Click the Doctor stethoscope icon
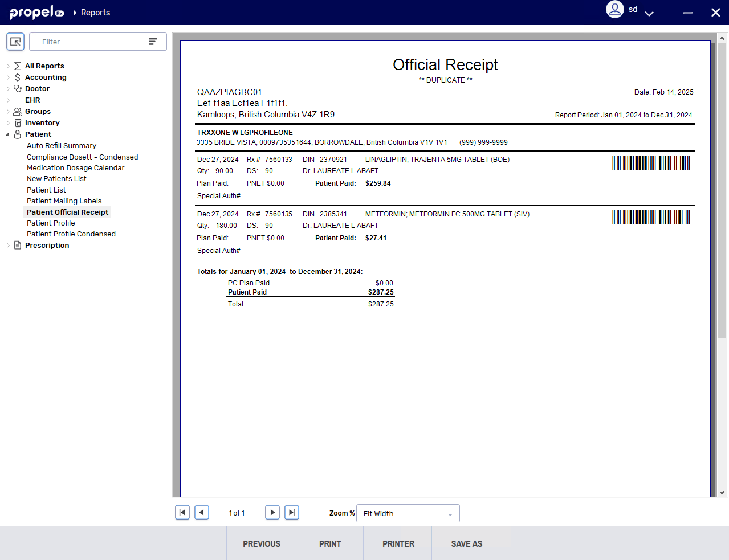 click(18, 89)
